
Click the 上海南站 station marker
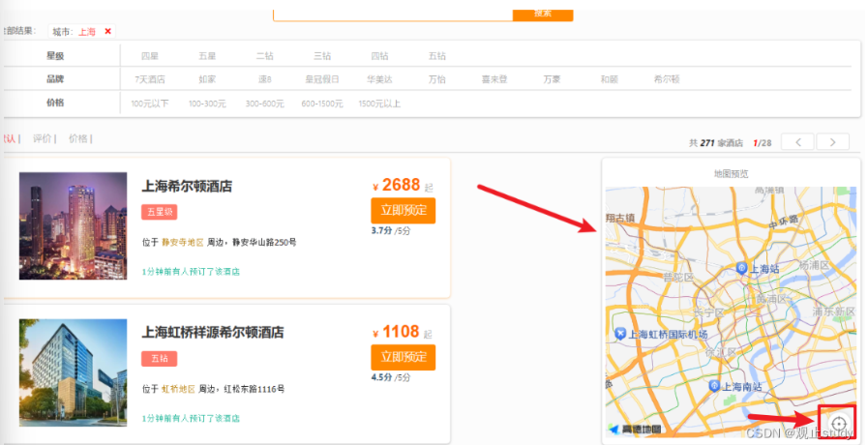tap(715, 386)
